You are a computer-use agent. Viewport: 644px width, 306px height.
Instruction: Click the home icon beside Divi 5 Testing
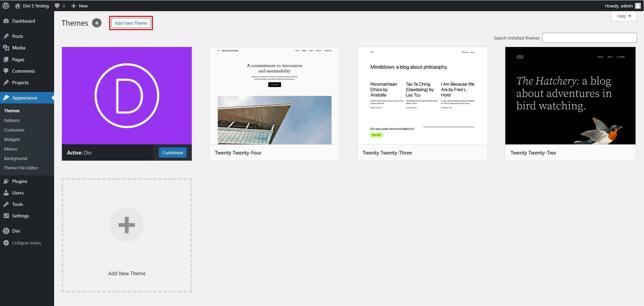pos(18,6)
